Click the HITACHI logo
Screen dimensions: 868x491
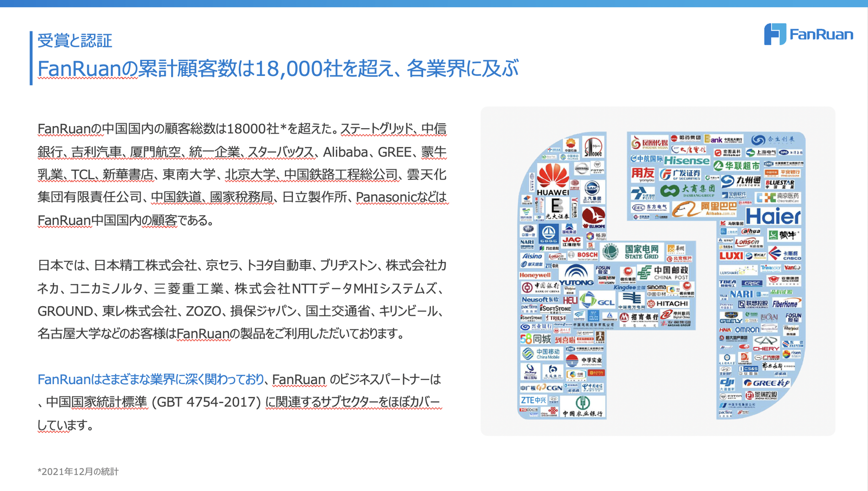(668, 304)
